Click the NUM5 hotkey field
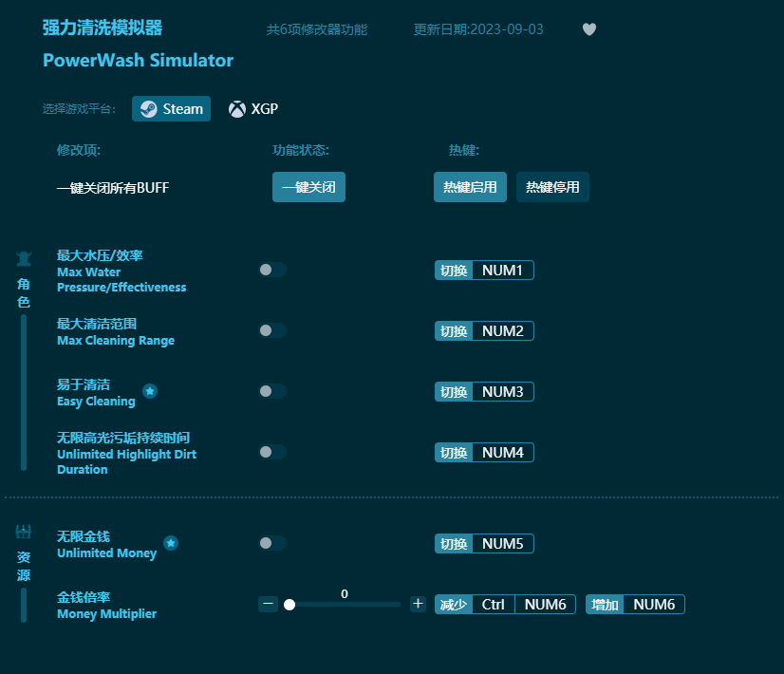 pyautogui.click(x=503, y=544)
